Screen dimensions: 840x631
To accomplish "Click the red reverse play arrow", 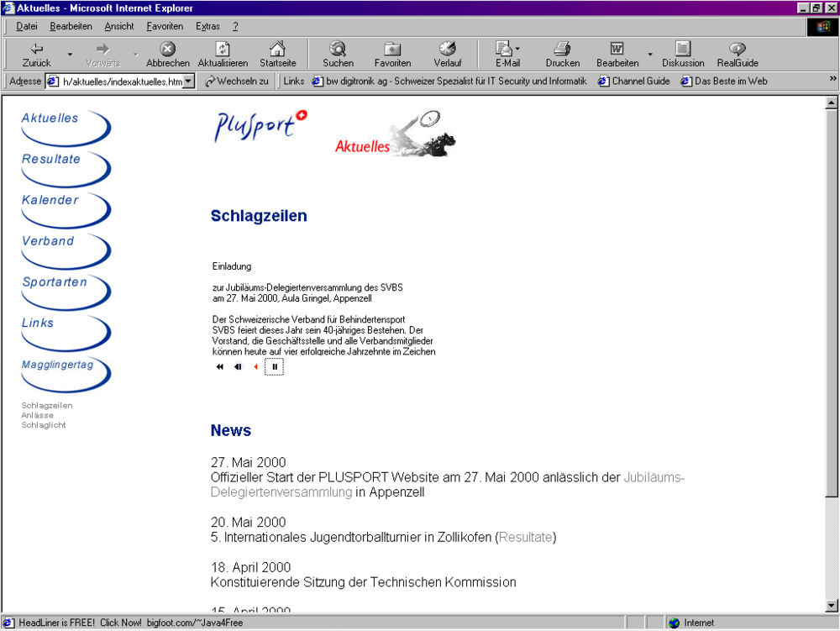I will [x=255, y=367].
